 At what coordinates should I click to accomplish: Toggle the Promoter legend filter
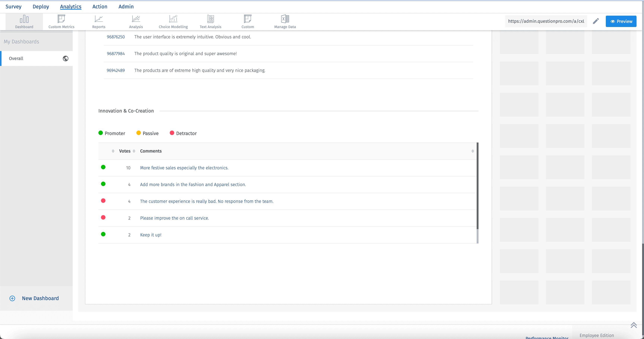pos(112,133)
